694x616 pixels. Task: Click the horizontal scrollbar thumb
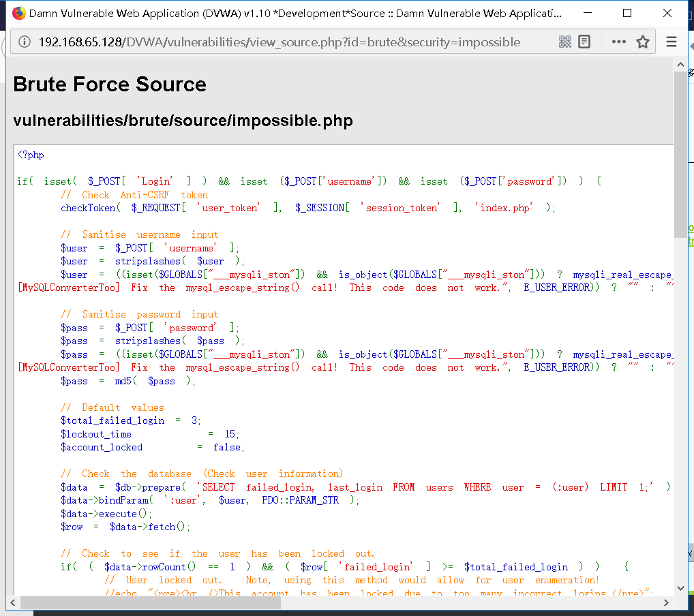coord(151,603)
